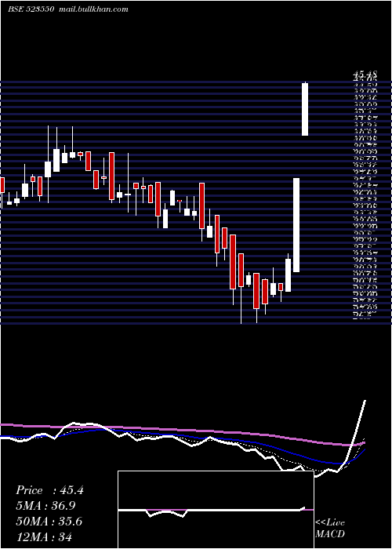Click the topmost white candle at far right

[305, 109]
